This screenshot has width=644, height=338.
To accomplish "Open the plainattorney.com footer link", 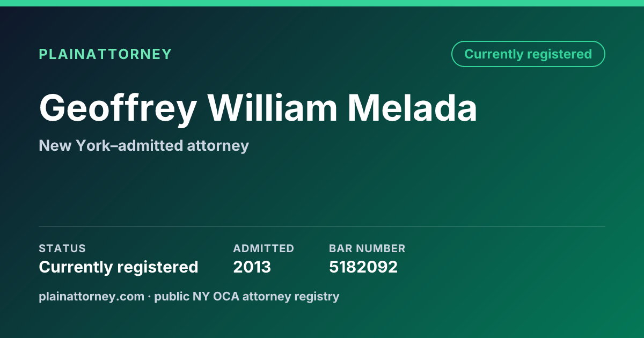I will [x=92, y=296].
